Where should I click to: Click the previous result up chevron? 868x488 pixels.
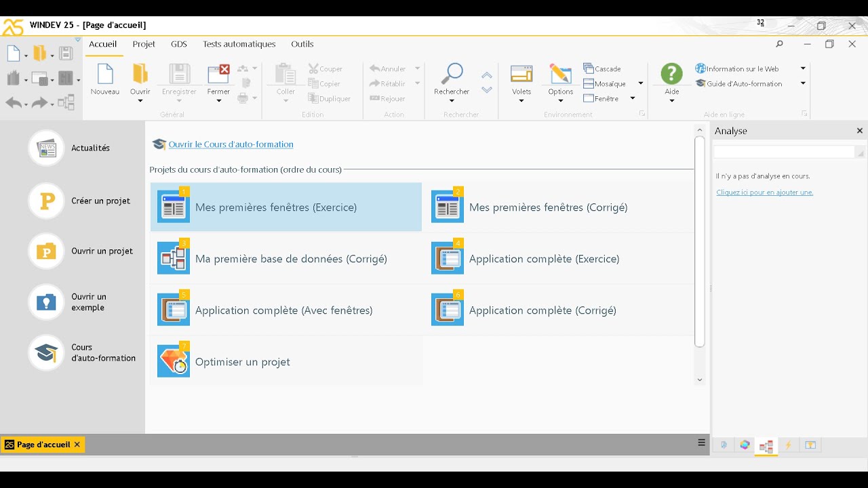[x=487, y=75]
